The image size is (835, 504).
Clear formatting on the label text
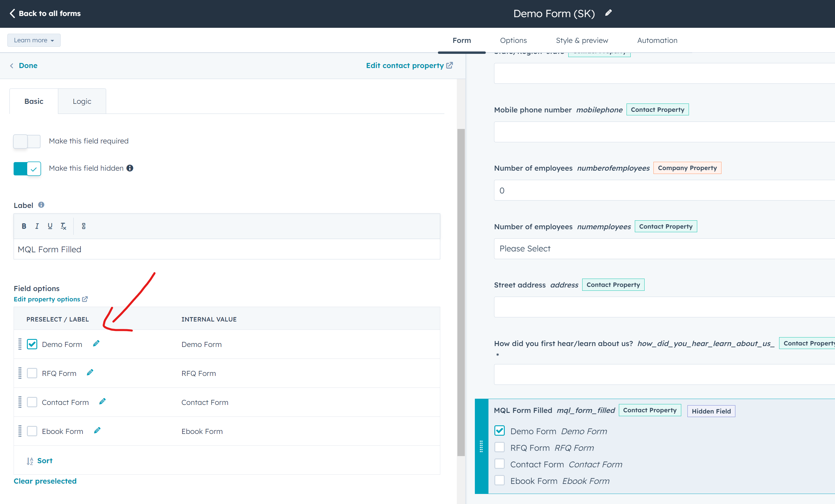point(63,226)
